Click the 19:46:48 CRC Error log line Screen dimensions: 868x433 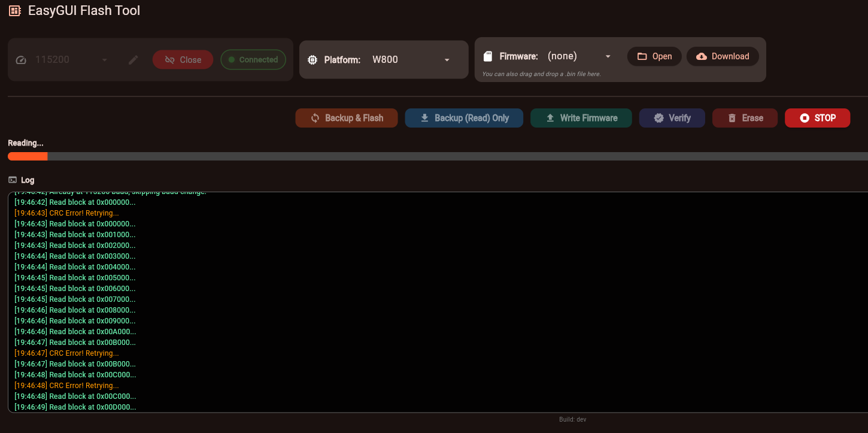coord(66,386)
